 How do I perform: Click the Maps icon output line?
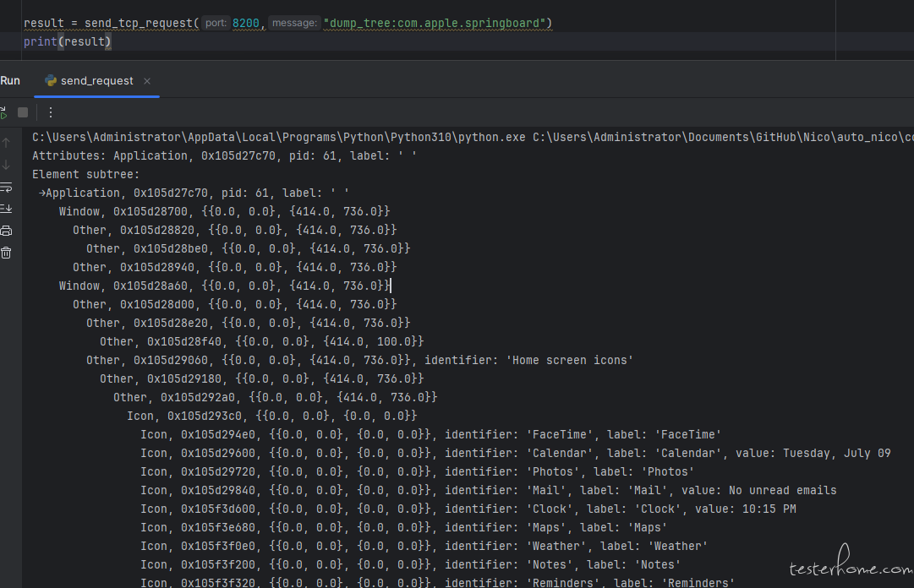(x=404, y=529)
